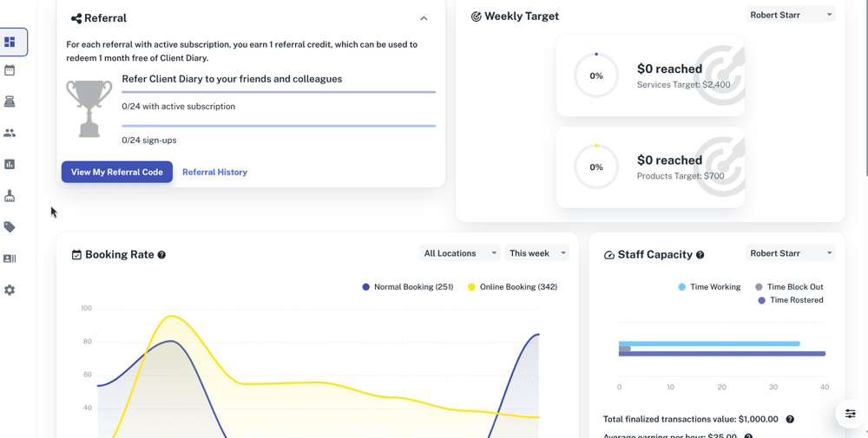This screenshot has height=438, width=868.
Task: Click View My Referral Code button
Action: pyautogui.click(x=117, y=172)
